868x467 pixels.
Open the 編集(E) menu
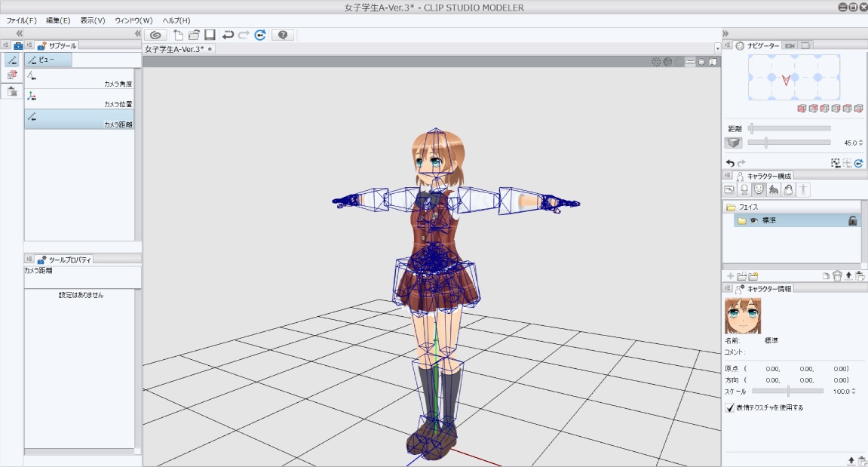pos(58,20)
